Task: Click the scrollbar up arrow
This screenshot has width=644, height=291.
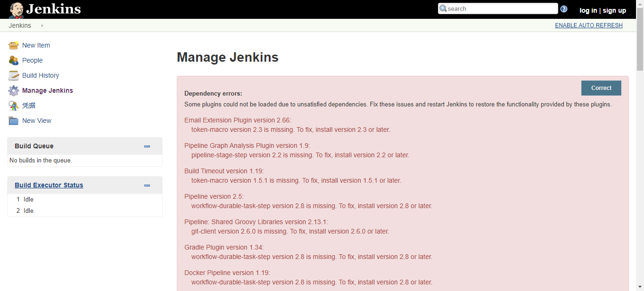Action: 640,4
